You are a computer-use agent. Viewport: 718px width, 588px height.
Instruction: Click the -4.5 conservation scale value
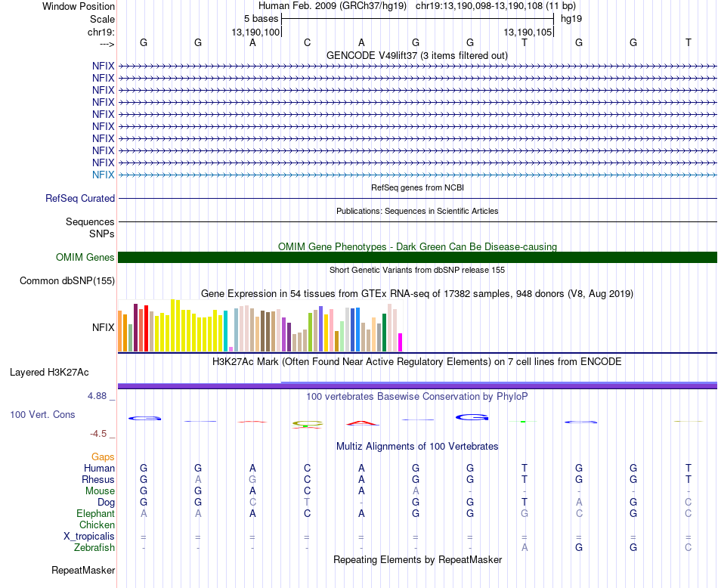98,434
